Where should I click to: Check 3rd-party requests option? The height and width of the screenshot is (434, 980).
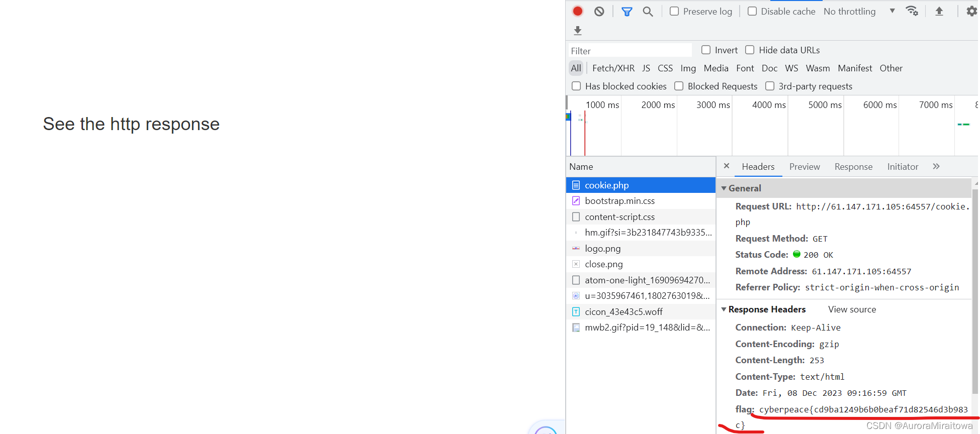(x=770, y=86)
